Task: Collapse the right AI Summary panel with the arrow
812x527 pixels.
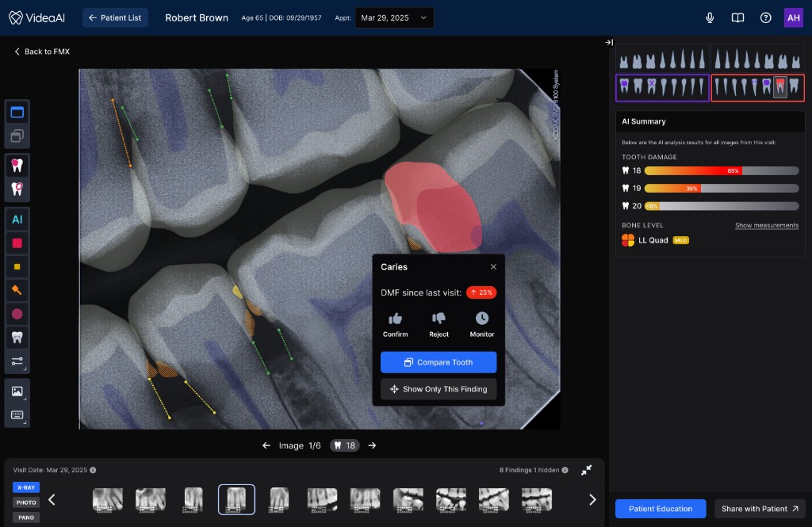Action: (x=609, y=42)
